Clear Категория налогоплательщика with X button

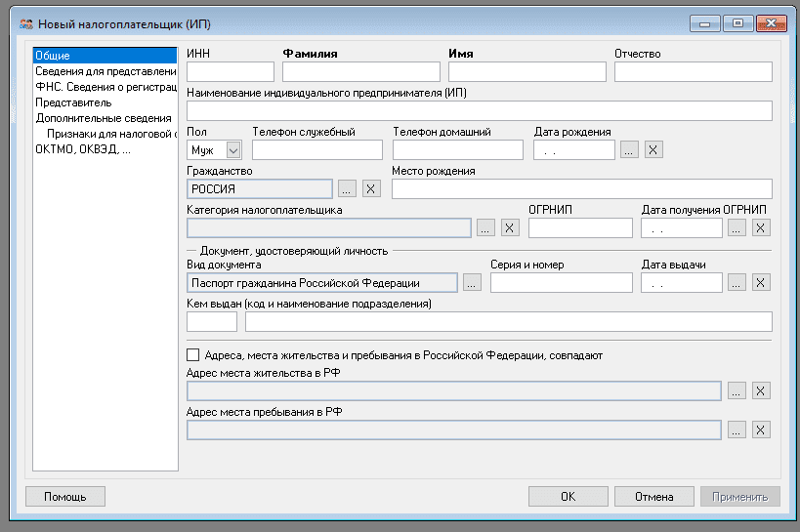coord(510,227)
